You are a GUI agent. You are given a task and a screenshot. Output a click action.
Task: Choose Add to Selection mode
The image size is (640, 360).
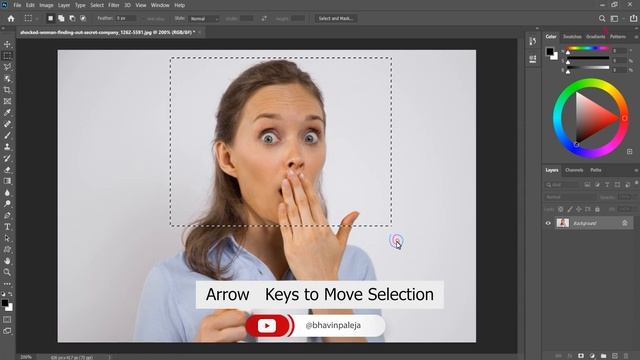click(61, 18)
